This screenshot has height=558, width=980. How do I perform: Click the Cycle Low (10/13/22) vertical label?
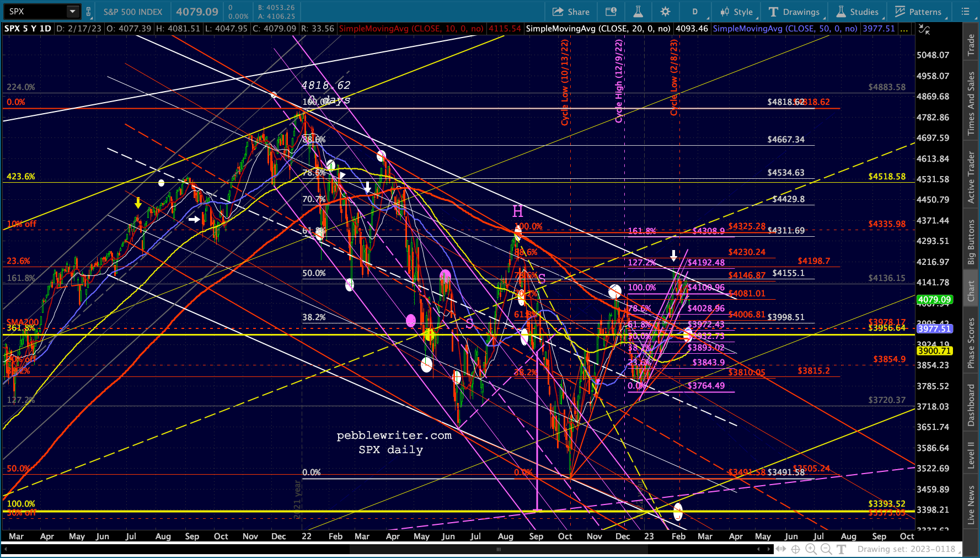(565, 82)
